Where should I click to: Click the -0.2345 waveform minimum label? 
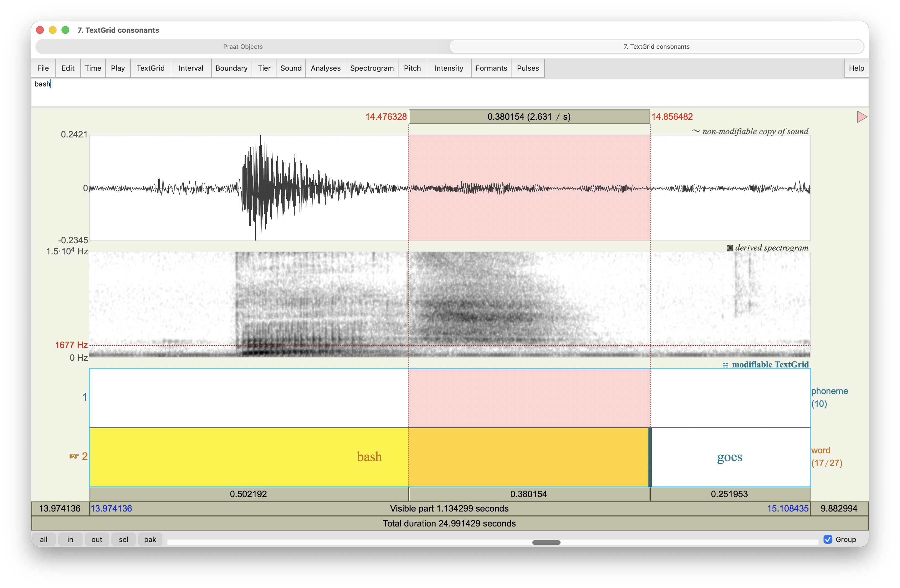pos(73,240)
